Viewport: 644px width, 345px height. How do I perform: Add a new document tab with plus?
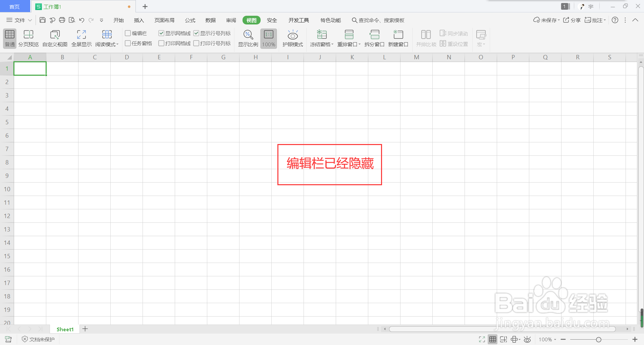(x=145, y=6)
